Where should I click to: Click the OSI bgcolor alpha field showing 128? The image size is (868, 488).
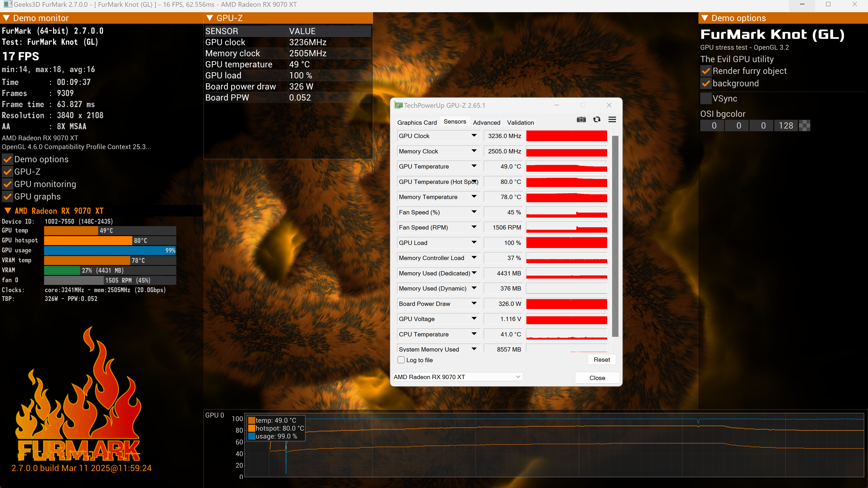[786, 126]
